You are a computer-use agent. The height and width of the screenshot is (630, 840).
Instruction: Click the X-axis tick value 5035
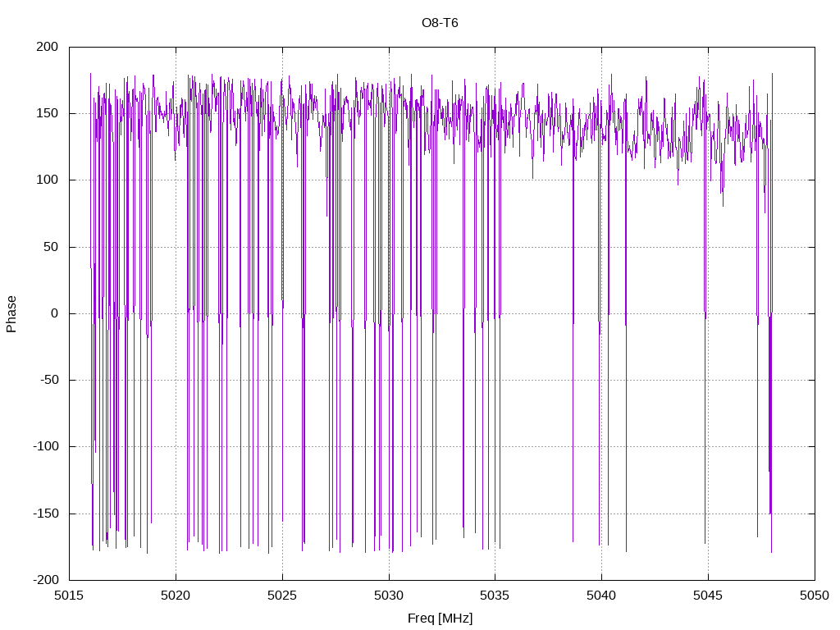pyautogui.click(x=495, y=596)
